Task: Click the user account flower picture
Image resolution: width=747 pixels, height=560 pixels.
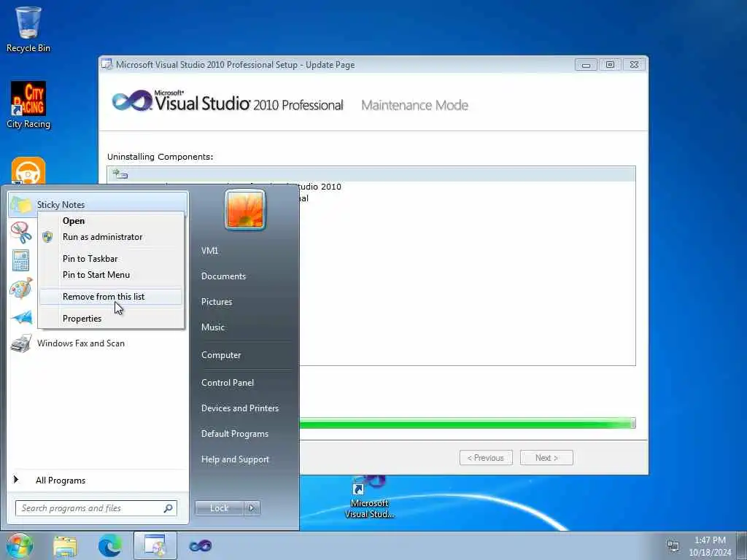Action: (x=245, y=209)
